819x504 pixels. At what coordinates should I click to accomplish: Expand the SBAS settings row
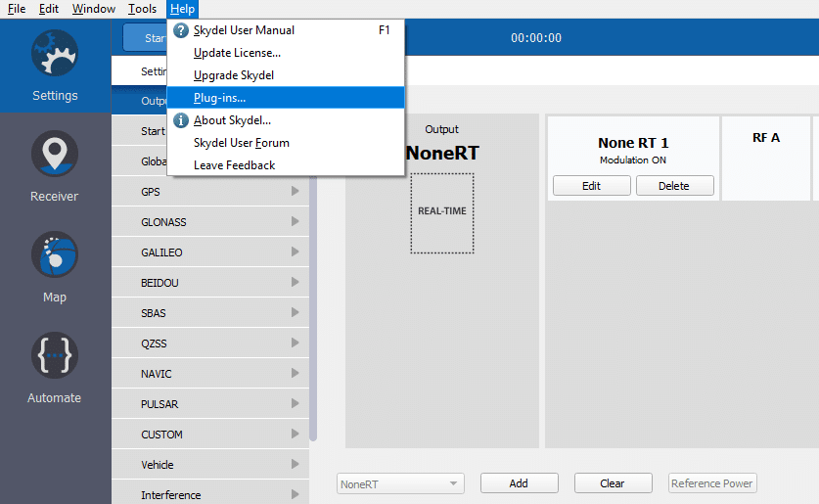210,313
